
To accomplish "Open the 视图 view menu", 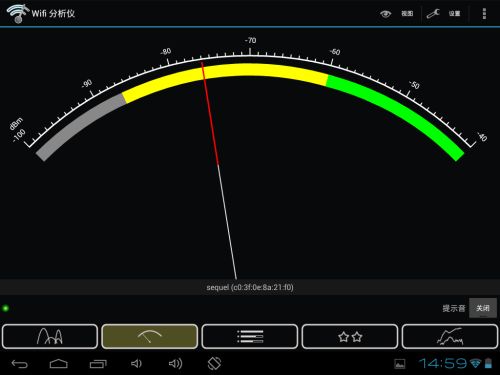I will point(407,14).
